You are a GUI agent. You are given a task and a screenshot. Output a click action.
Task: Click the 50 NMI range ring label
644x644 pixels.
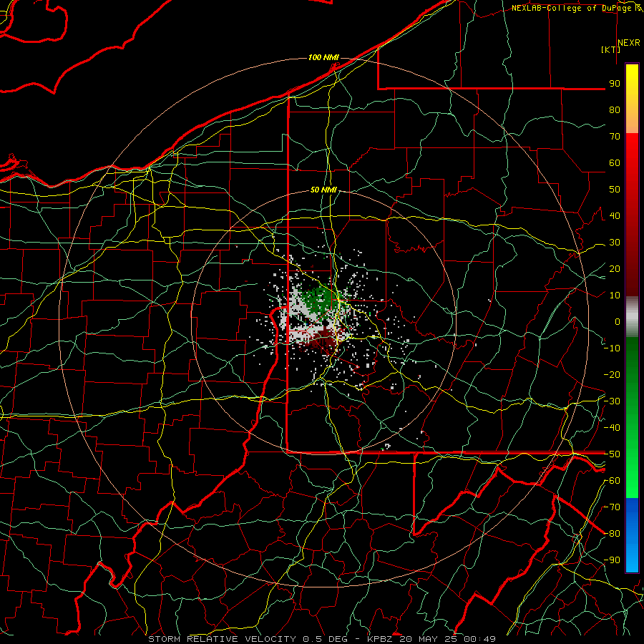[323, 190]
